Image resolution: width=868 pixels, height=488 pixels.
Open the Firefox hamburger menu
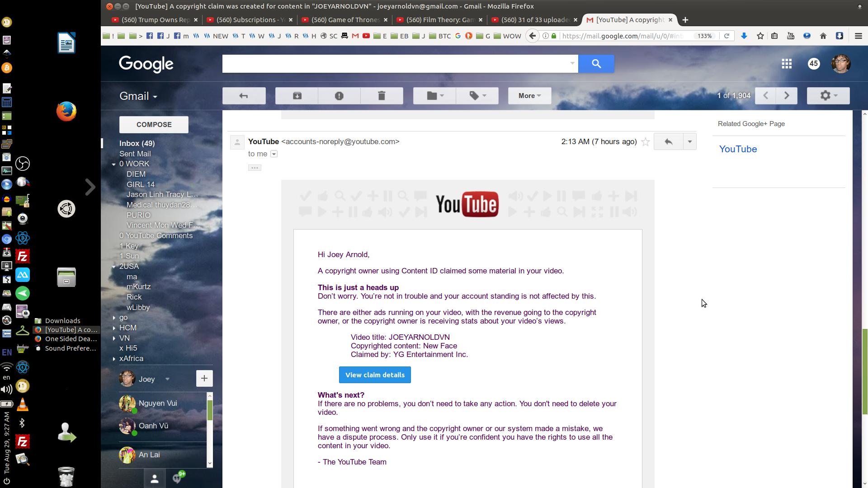[859, 36]
